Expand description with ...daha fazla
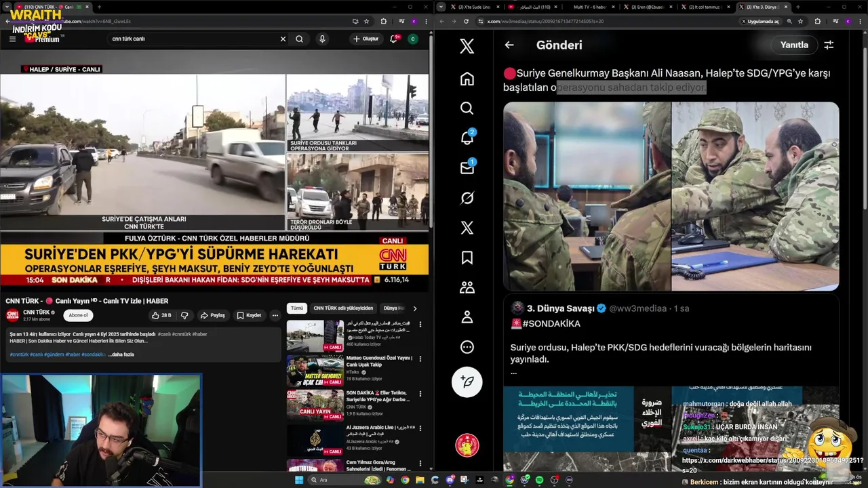868x488 pixels. pos(121,354)
